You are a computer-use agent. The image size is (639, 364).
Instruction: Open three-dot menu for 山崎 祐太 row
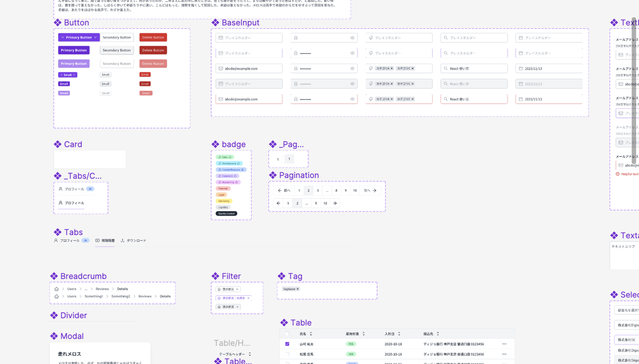[x=504, y=344]
